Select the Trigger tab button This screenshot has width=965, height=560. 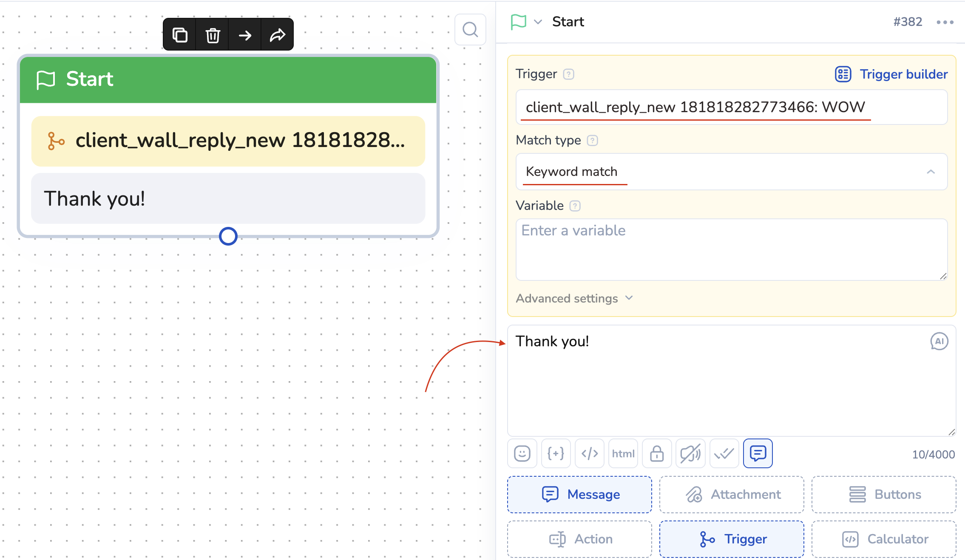click(x=732, y=539)
